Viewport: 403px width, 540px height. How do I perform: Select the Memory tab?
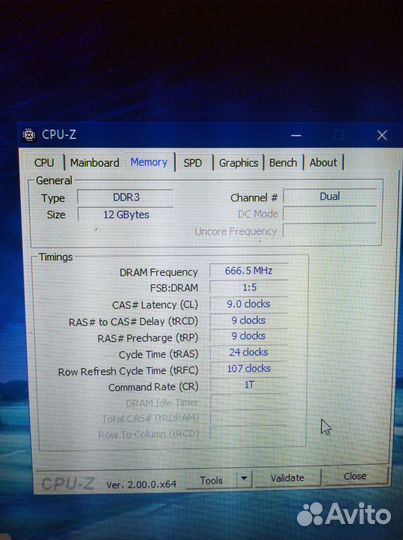coord(149,162)
